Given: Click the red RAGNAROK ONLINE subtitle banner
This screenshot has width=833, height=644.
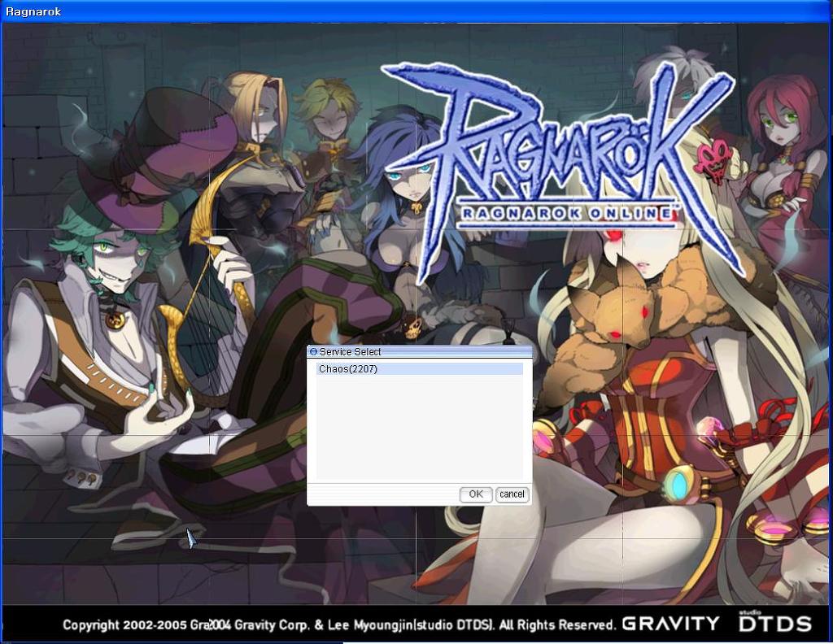Looking at the screenshot, I should click(x=568, y=214).
